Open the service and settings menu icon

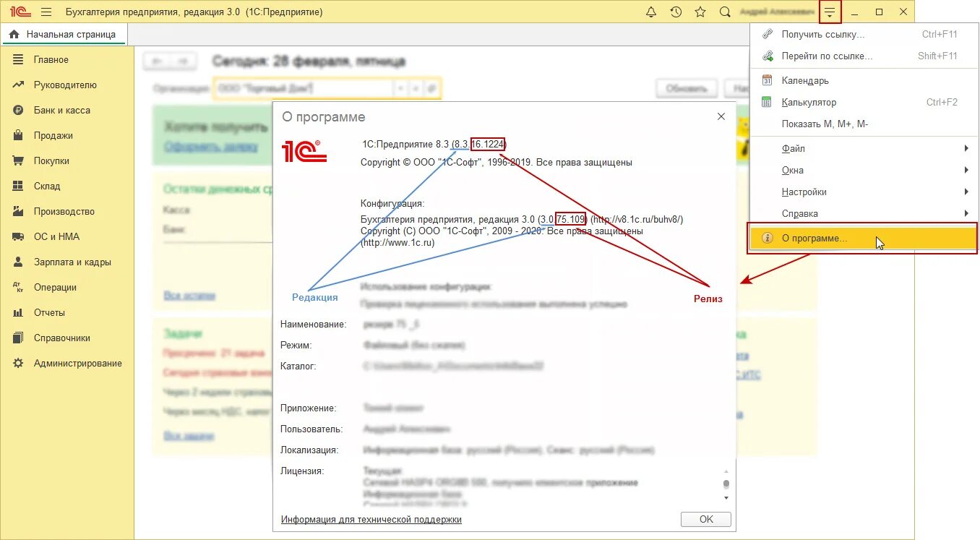click(x=830, y=12)
